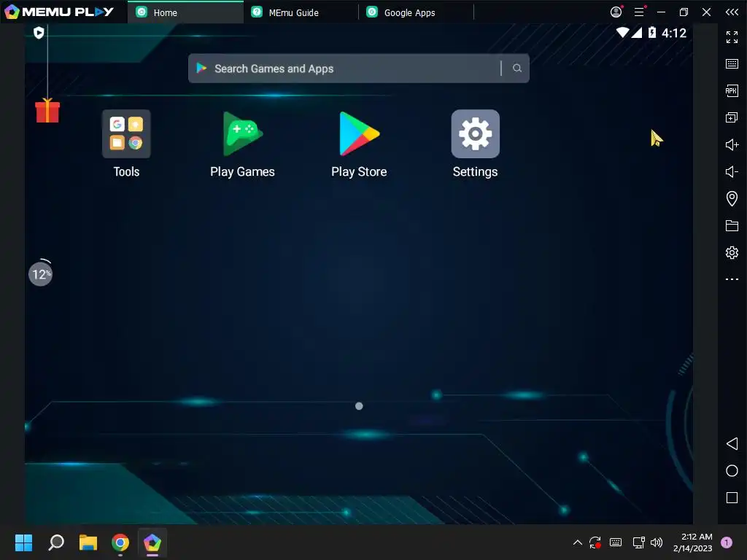Click Search Games and Apps field
Image resolution: width=747 pixels, height=560 pixels.
tap(358, 69)
